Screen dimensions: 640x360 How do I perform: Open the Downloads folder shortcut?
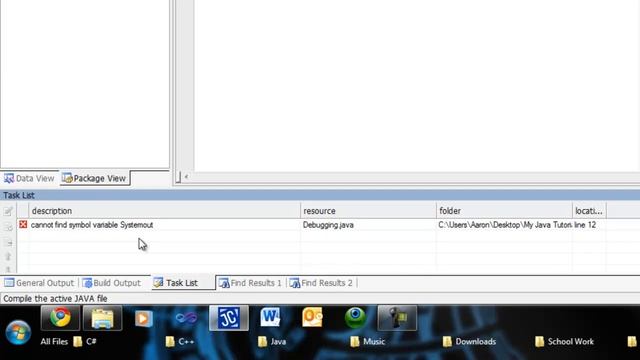click(470, 342)
